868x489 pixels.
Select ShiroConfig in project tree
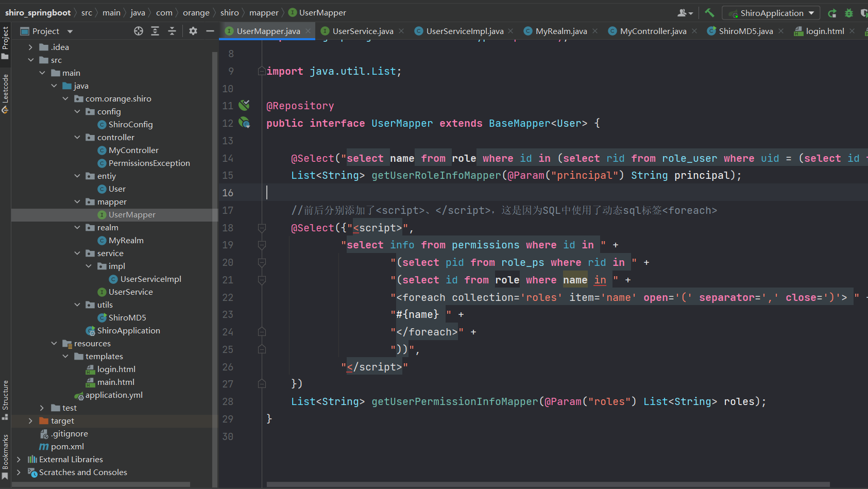[130, 124]
